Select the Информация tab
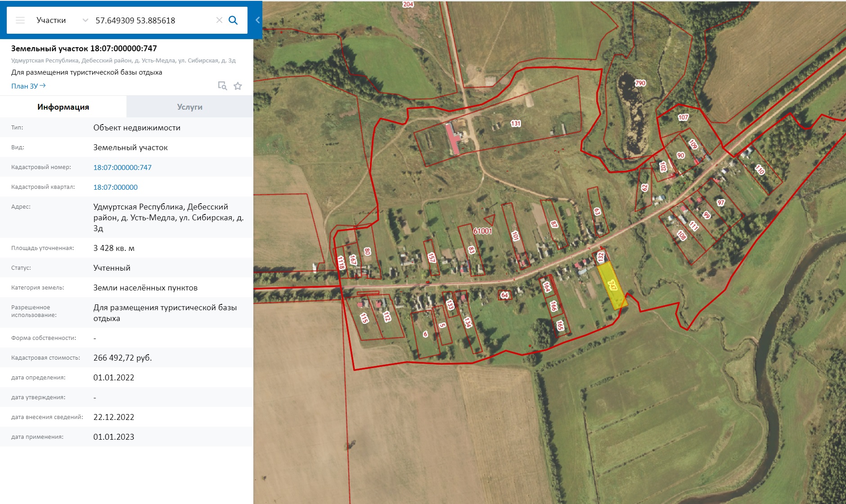Screen dimensions: 846x504 [63, 107]
